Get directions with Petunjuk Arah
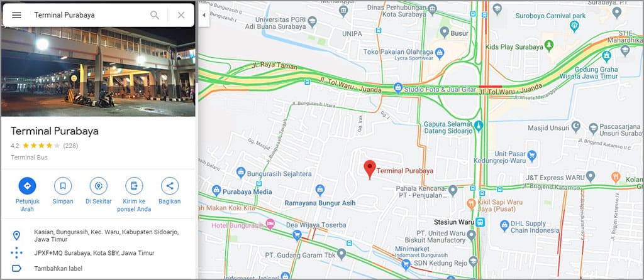This screenshot has width=644, height=280. 27,186
